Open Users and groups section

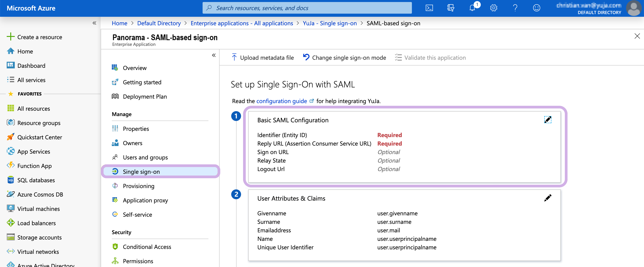point(145,157)
